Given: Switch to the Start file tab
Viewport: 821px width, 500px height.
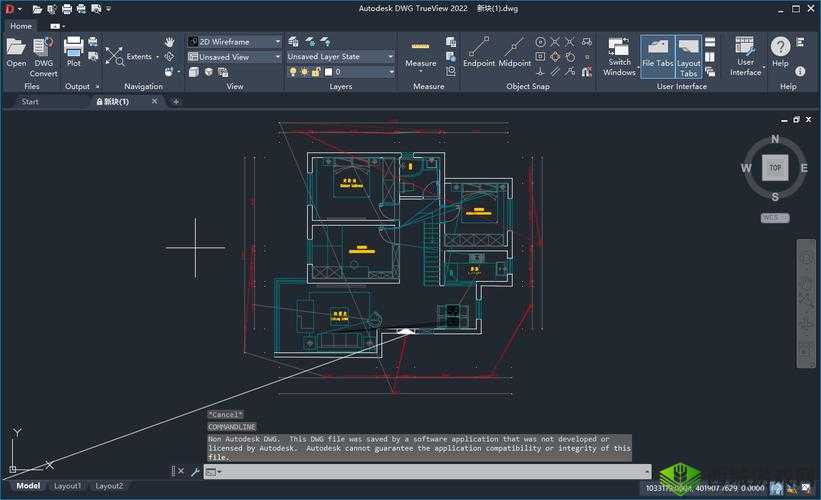Looking at the screenshot, I should 30,102.
